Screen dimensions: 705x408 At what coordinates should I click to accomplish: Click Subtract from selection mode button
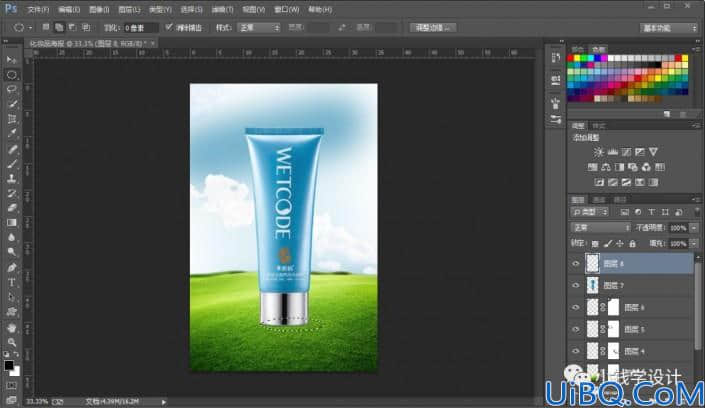click(72, 27)
